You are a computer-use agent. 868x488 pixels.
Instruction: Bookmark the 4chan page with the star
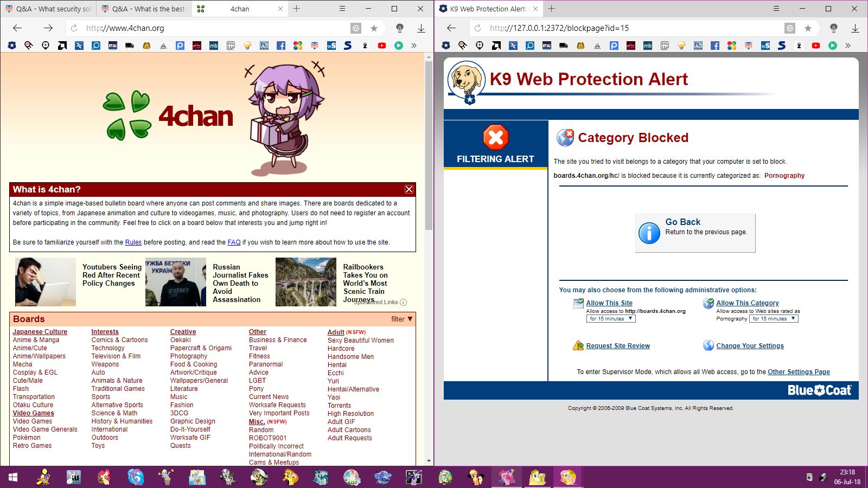coord(374,28)
